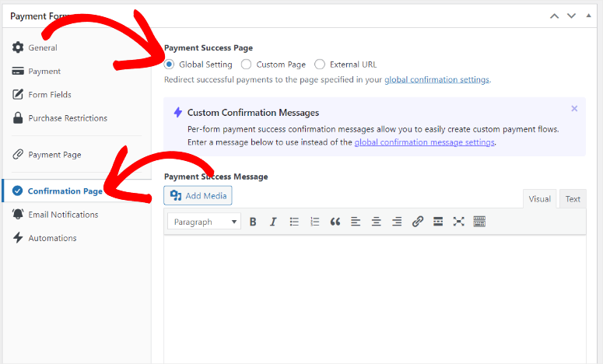Click the Custom Confirmation Messages heading

click(253, 113)
